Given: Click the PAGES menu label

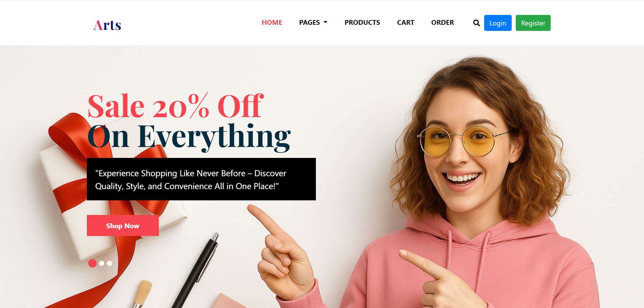Looking at the screenshot, I should point(309,22).
